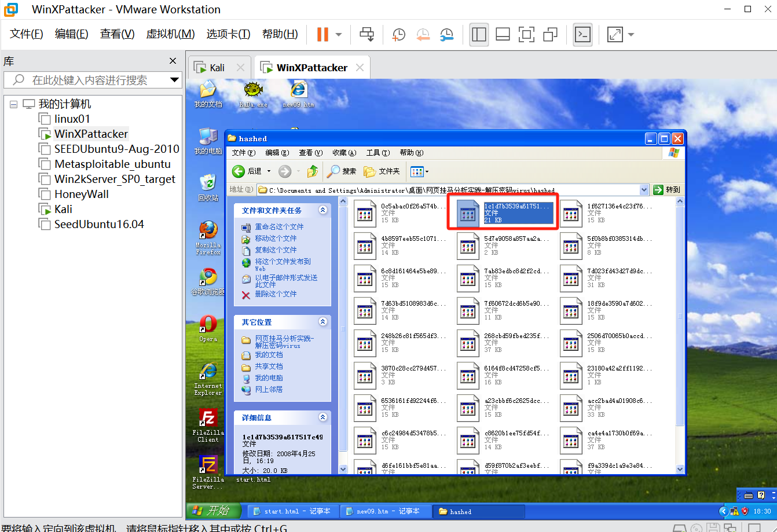The width and height of the screenshot is (777, 532).
Task: Close the Kali tab
Action: pyautogui.click(x=241, y=68)
